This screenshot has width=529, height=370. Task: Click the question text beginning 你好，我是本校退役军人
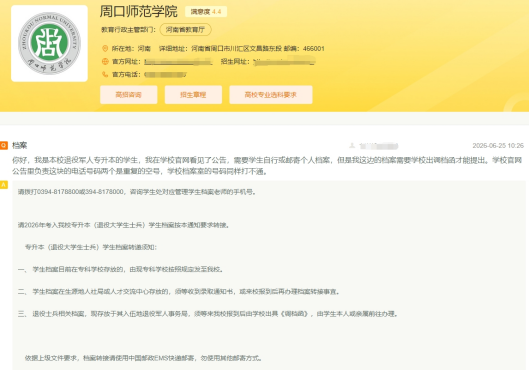(x=267, y=166)
